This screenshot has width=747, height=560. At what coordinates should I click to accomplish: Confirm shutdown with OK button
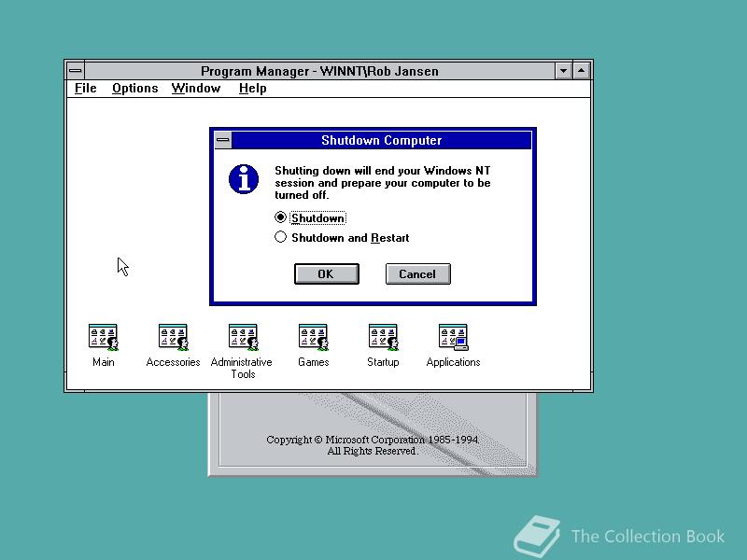tap(326, 273)
